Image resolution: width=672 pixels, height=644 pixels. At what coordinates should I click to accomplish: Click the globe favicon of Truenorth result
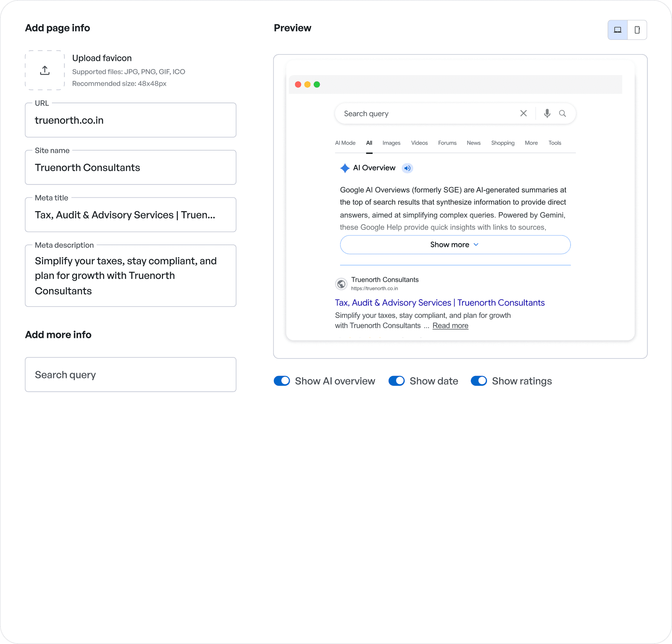[341, 284]
